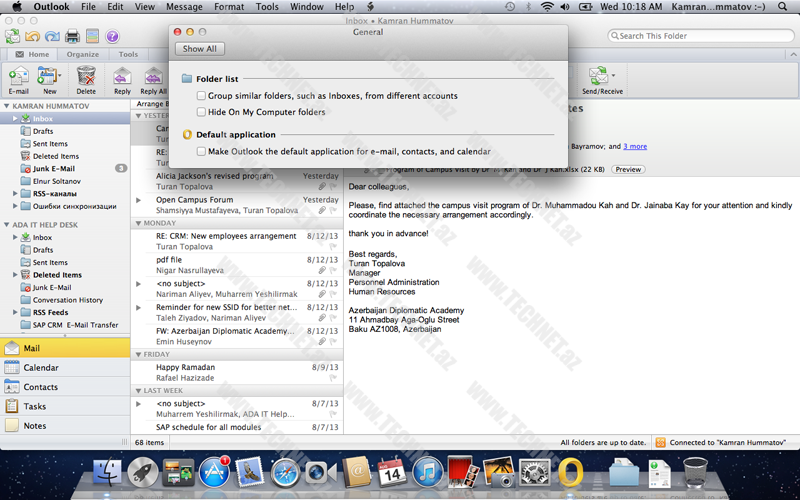Check Hide On My Computer folders
Image resolution: width=800 pixels, height=500 pixels.
click(201, 112)
